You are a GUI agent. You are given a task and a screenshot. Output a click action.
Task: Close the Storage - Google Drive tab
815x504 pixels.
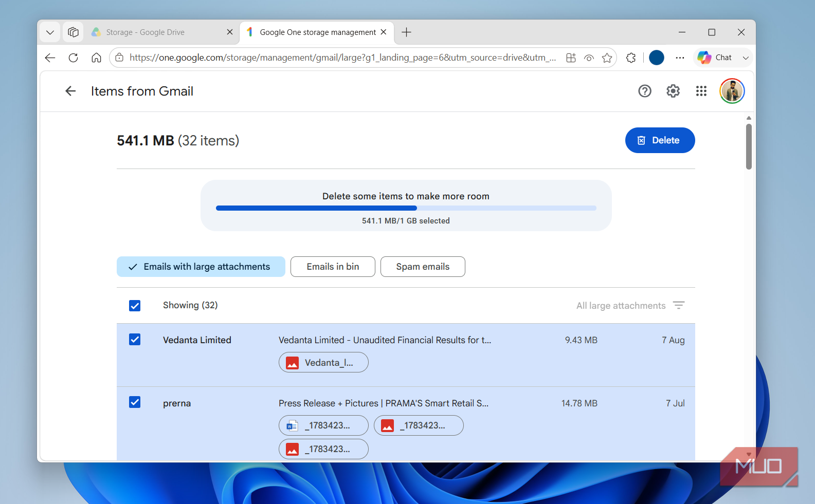point(230,32)
